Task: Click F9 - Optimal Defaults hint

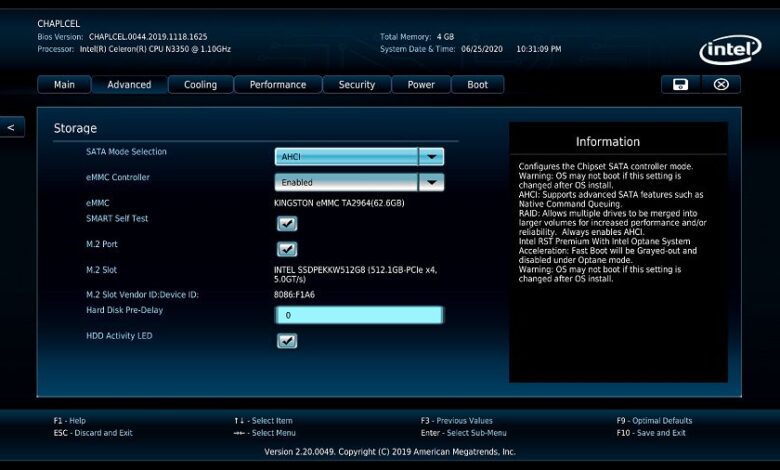Action: tap(654, 421)
